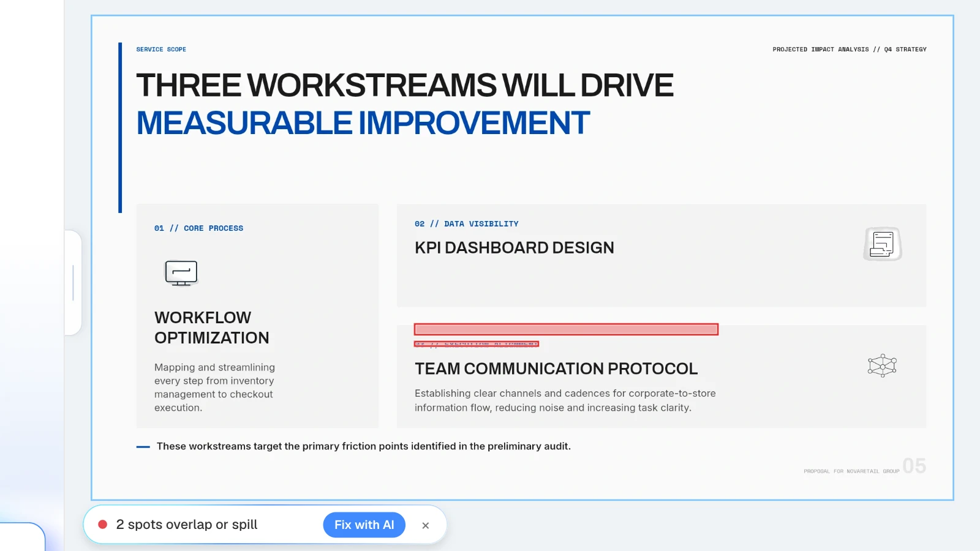Select 'Establishing clear channels' paragraph
980x551 pixels.
pyautogui.click(x=565, y=400)
